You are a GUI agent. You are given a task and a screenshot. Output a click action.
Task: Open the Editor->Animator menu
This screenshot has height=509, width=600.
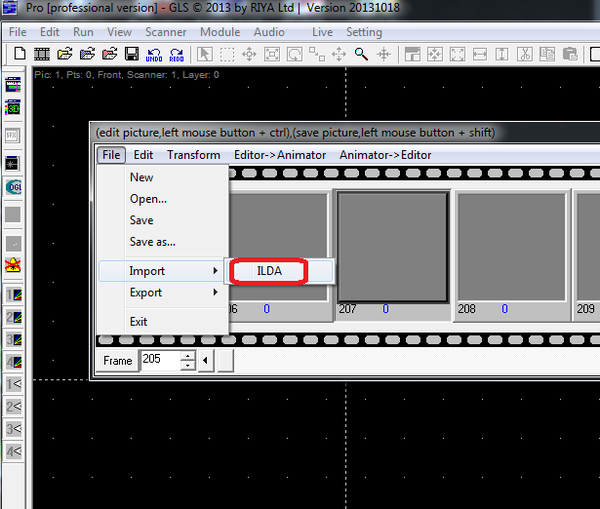pyautogui.click(x=280, y=155)
